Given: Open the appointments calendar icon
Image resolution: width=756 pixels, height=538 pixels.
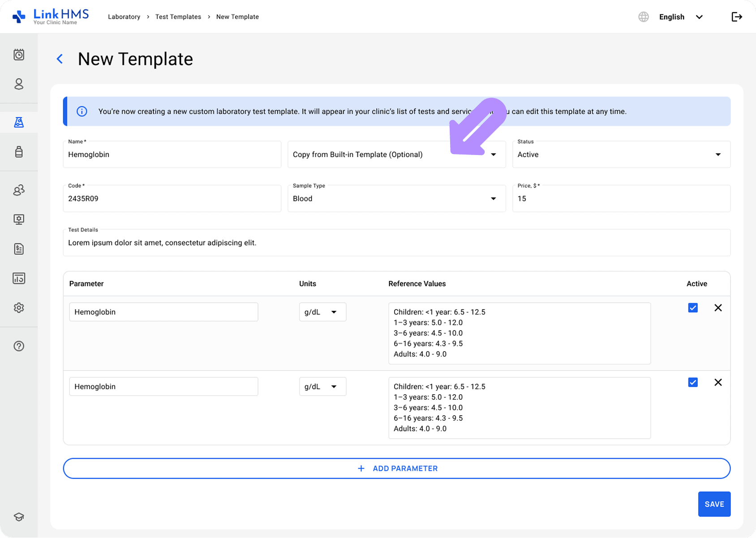Looking at the screenshot, I should tap(19, 55).
